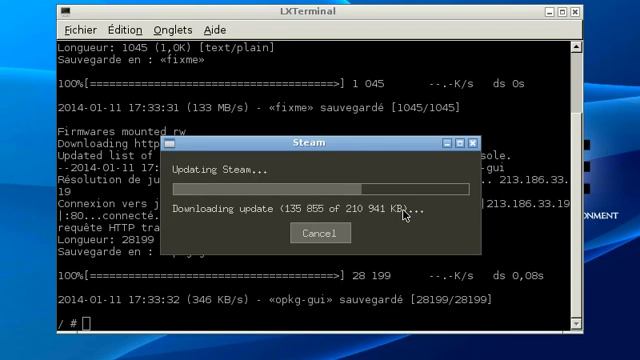640x360 pixels.
Task: Minimize the Steam dialog
Action: (x=447, y=143)
